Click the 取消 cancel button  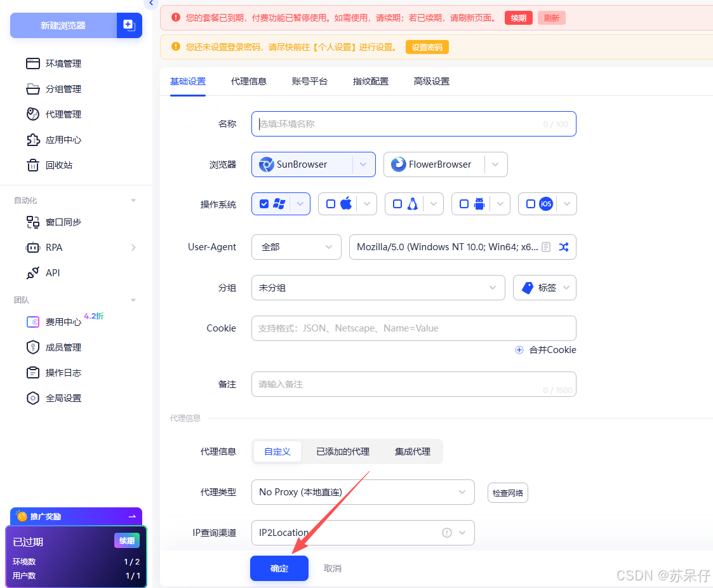coord(333,568)
